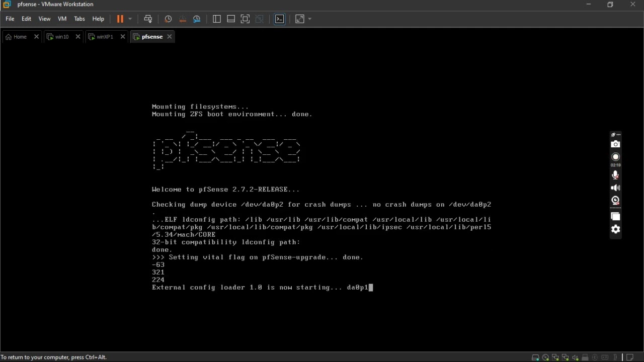
Task: Click the CD/DVD drive status icon
Action: [545, 357]
